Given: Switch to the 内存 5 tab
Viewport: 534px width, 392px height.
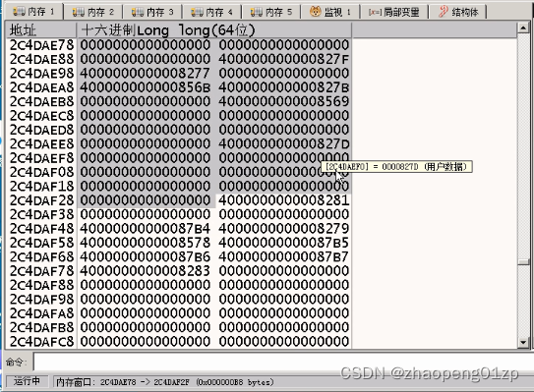Looking at the screenshot, I should [x=271, y=12].
